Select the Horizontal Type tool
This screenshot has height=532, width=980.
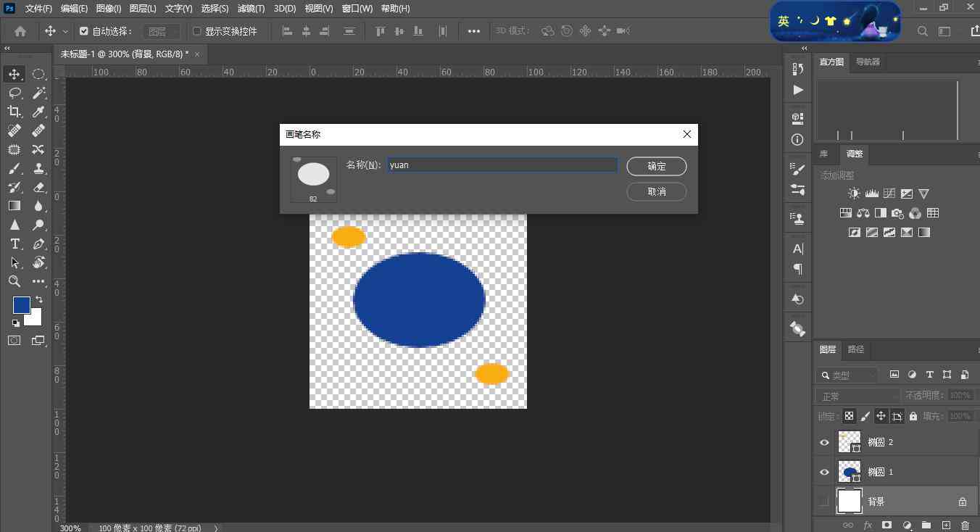pyautogui.click(x=14, y=244)
